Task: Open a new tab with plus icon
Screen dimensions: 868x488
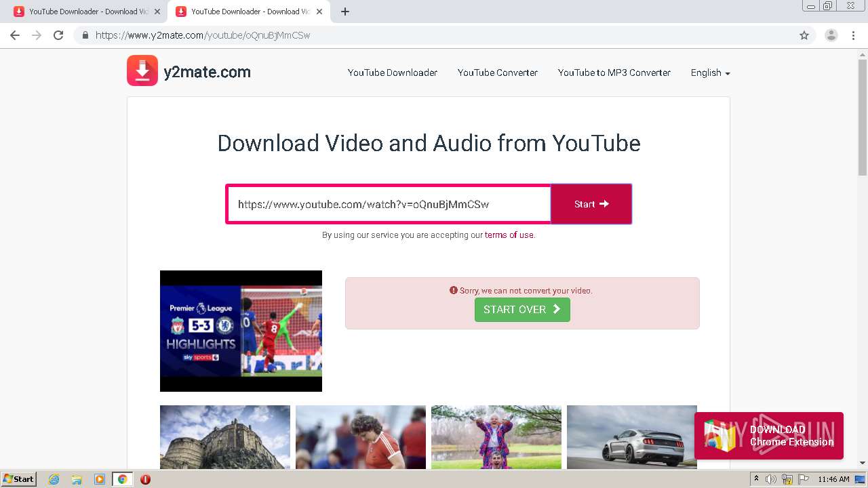Action: (345, 12)
